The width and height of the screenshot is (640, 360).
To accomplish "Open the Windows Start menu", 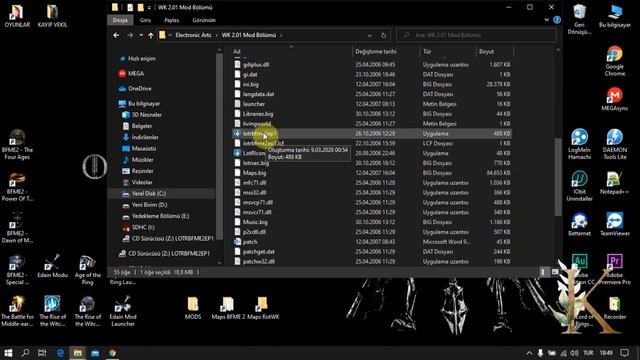I will coord(8,353).
